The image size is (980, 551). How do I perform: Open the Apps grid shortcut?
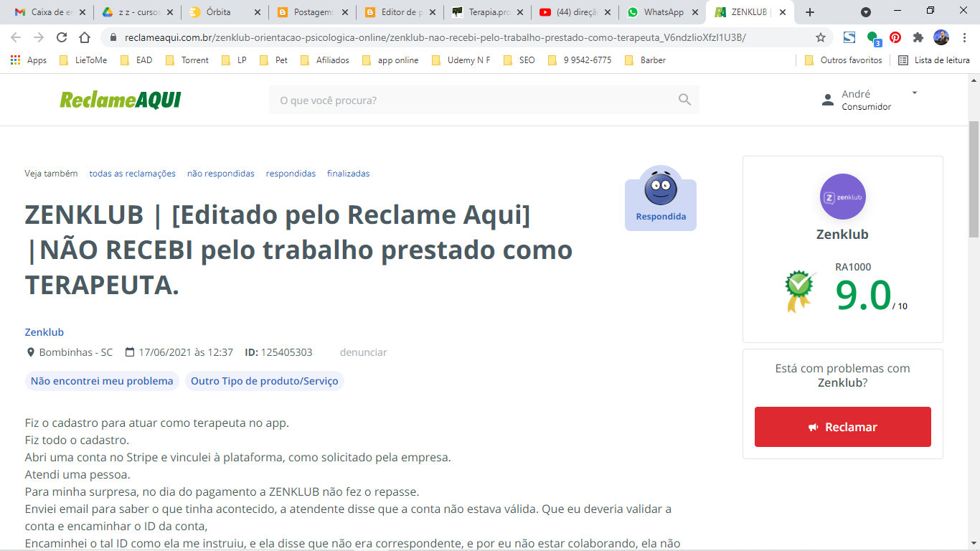click(x=29, y=60)
